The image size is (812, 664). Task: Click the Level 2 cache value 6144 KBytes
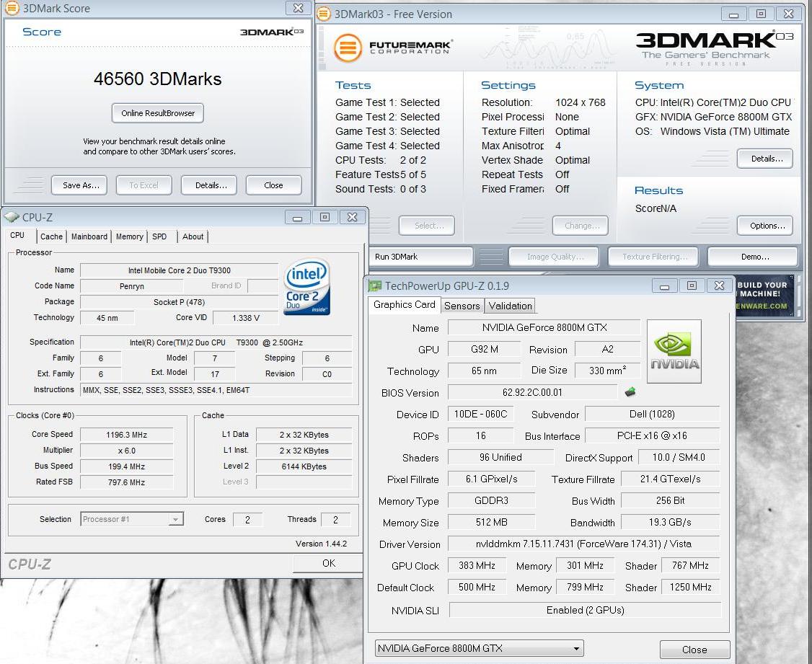(x=304, y=466)
